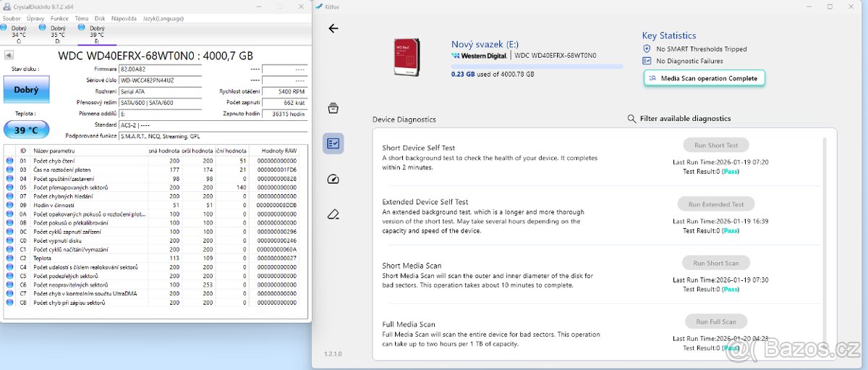868x370 pixels.
Task: Click the status orb for attribute 01 Počet chyb čtení
Action: [x=9, y=161]
